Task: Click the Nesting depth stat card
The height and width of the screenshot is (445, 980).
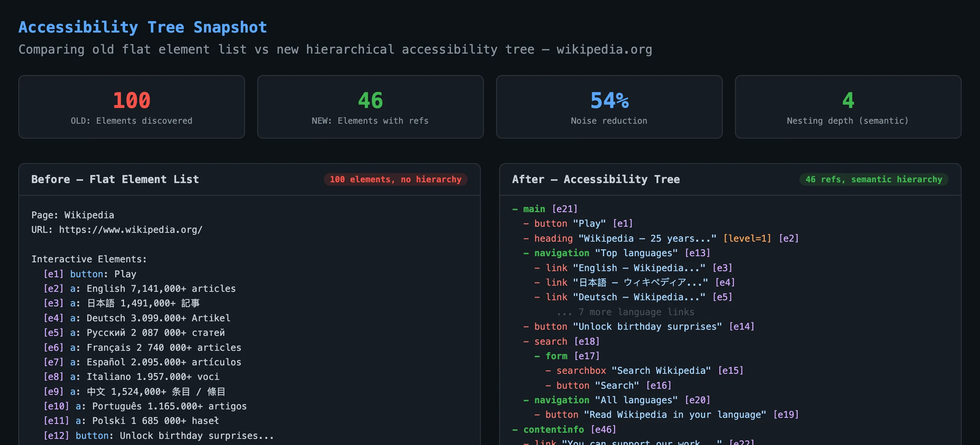Action: coord(848,107)
